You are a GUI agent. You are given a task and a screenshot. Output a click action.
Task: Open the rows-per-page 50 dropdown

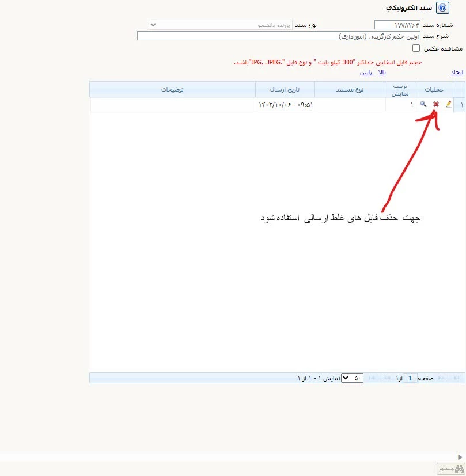pyautogui.click(x=352, y=378)
